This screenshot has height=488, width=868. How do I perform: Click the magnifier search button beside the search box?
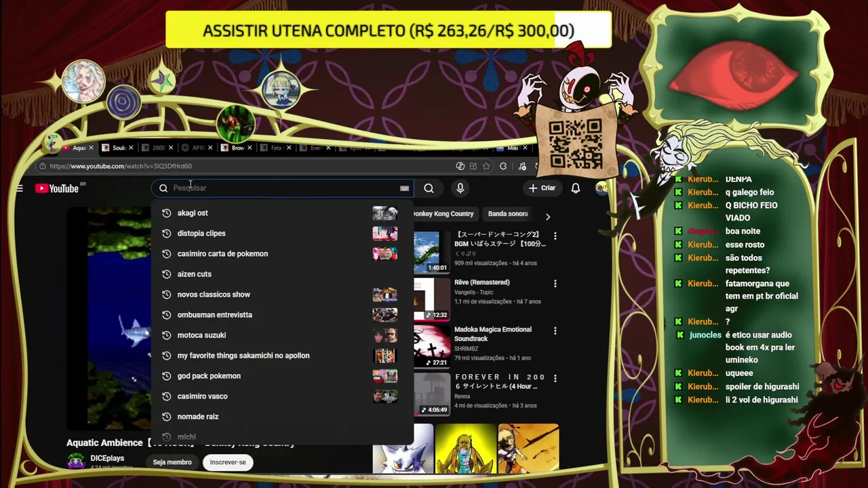pos(429,188)
